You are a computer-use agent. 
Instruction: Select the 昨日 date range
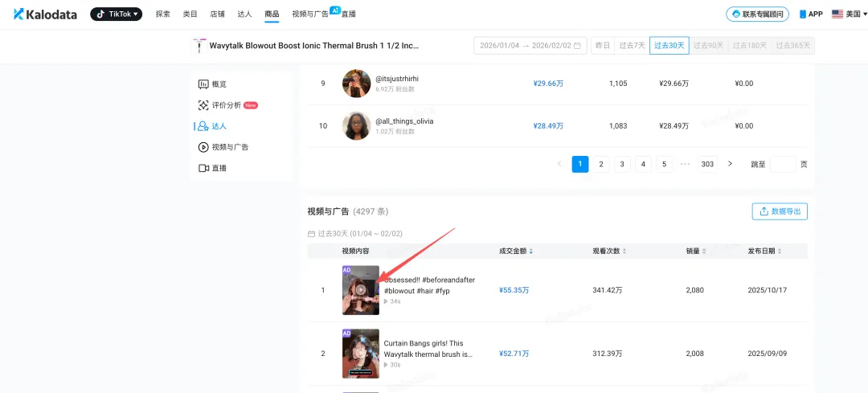[603, 45]
